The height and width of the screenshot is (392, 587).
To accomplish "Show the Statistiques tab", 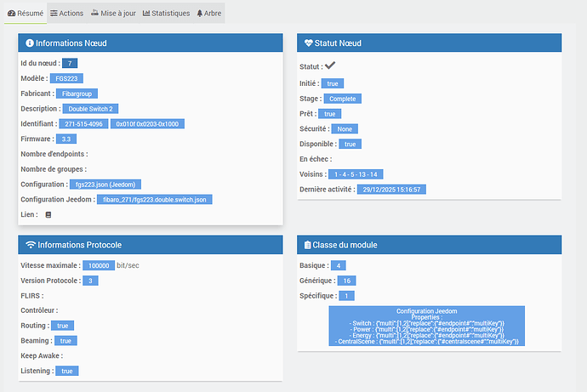I will (166, 13).
